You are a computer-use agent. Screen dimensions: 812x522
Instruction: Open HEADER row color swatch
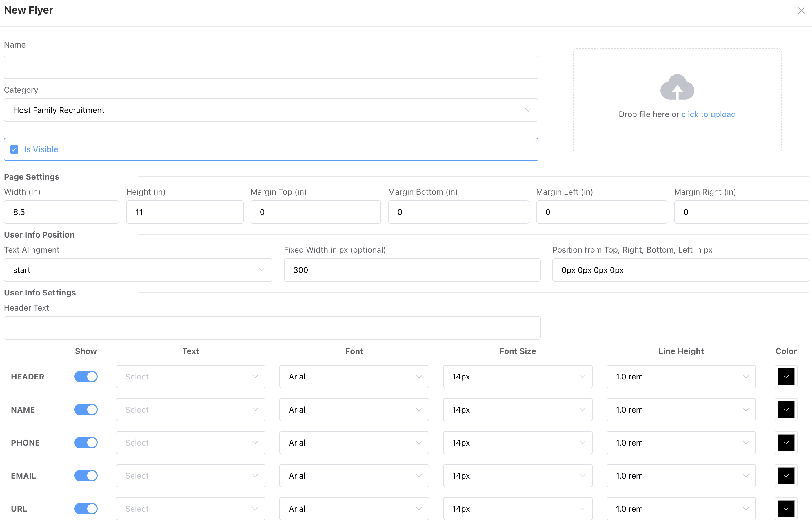[786, 377]
